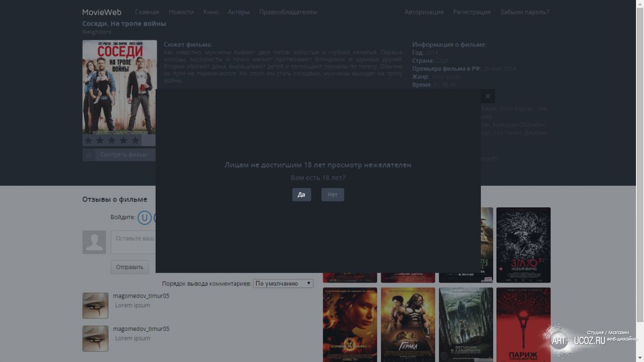Confirm age by clicking Да

click(x=301, y=194)
